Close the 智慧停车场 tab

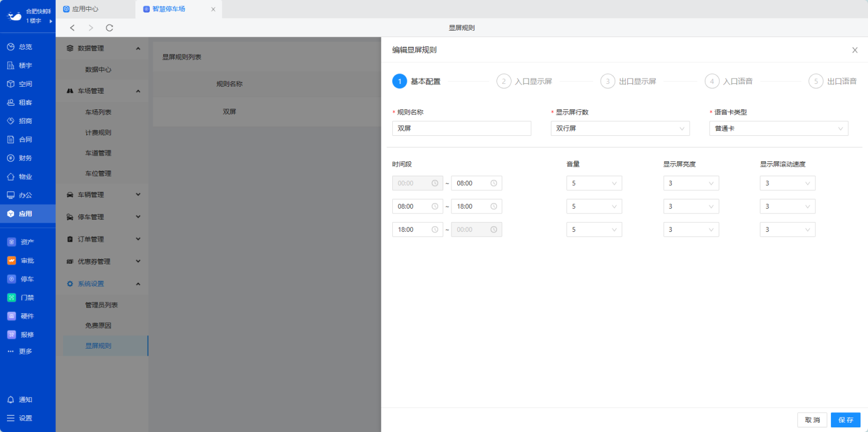pos(213,9)
